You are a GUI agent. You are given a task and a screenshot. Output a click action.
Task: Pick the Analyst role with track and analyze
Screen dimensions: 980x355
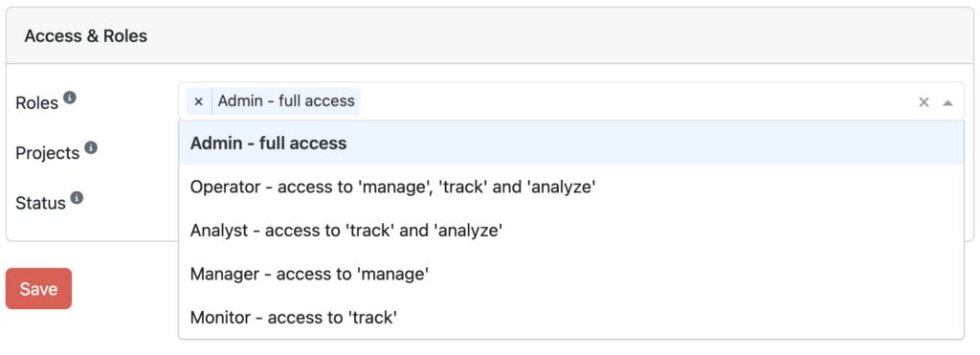click(x=571, y=230)
